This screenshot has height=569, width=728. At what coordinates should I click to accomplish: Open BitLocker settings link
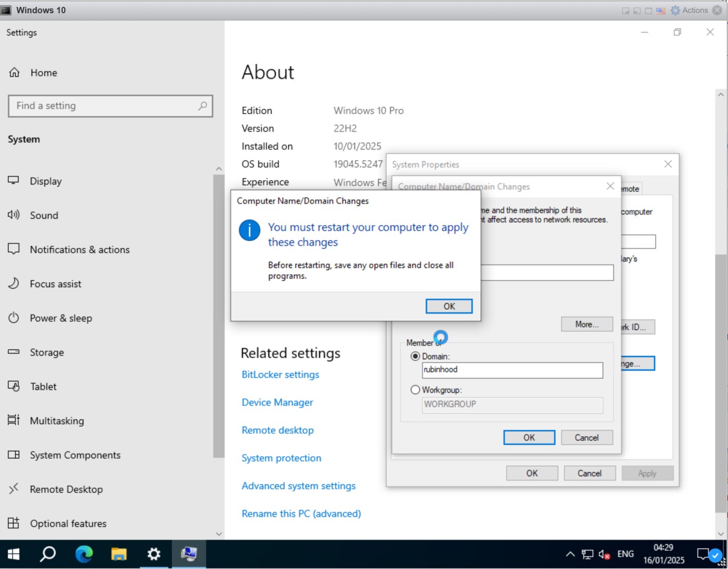[280, 375]
